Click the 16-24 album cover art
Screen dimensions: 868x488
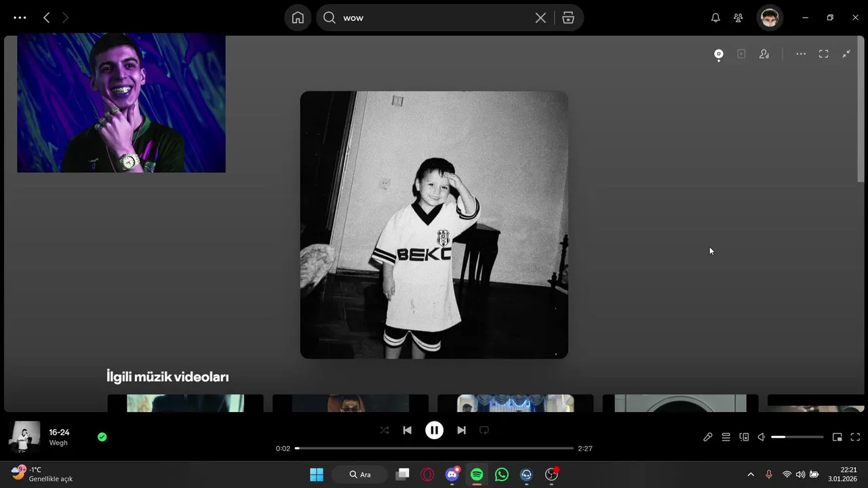coord(434,224)
